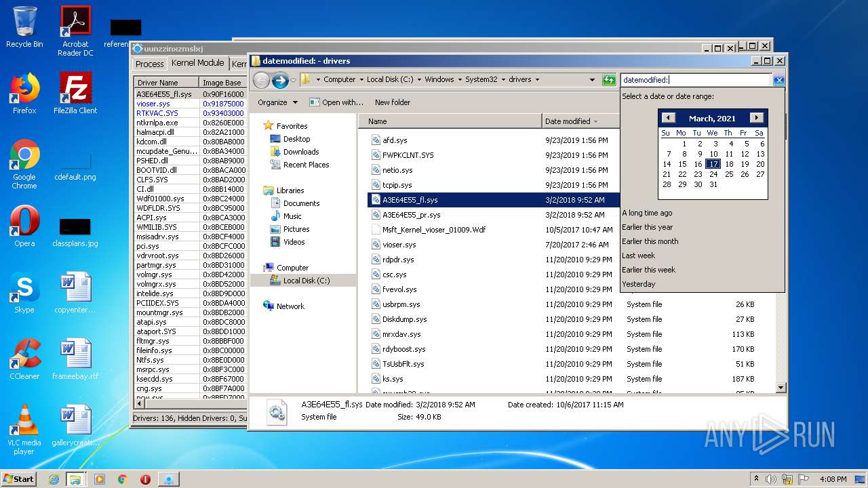Image resolution: width=868 pixels, height=488 pixels.
Task: Show the next month in calendar
Action: point(757,118)
